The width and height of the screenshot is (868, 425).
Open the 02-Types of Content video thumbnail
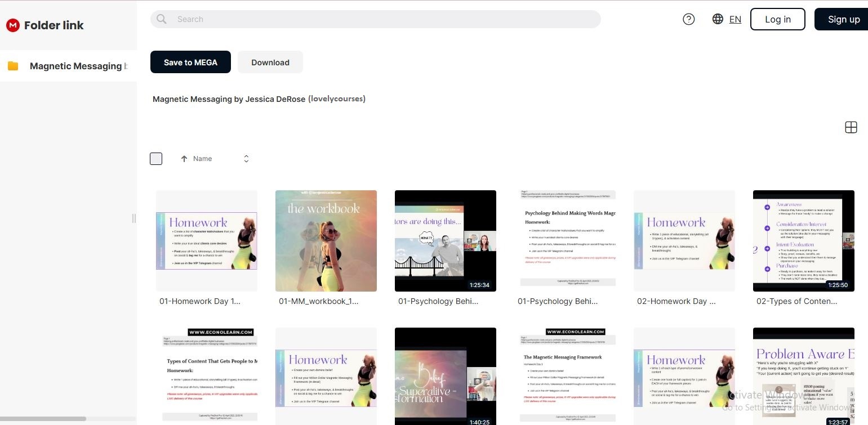(x=803, y=241)
